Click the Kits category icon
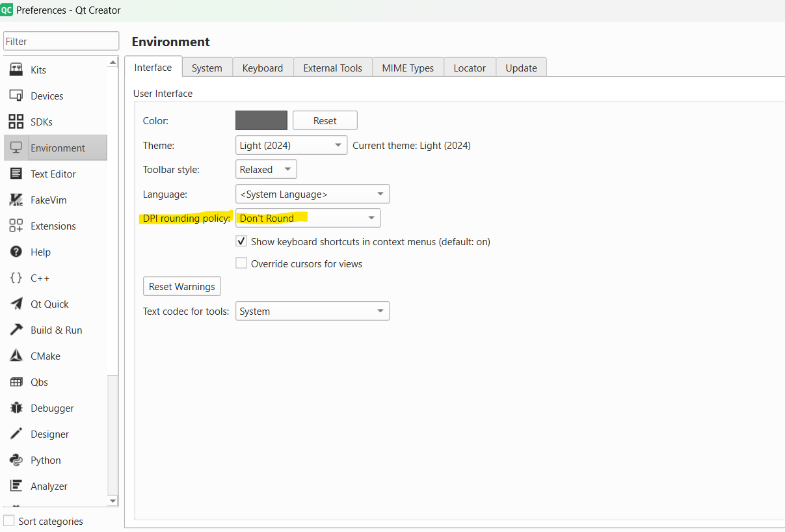 point(16,70)
